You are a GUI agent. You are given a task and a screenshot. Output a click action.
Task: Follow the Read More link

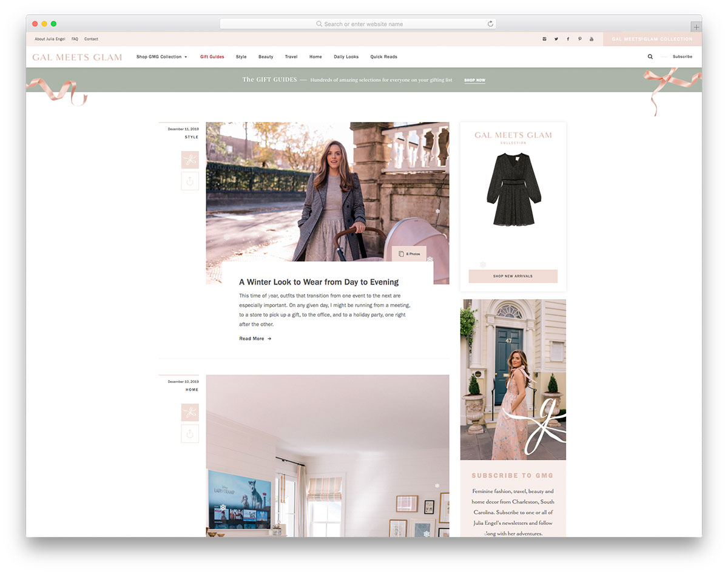(255, 339)
